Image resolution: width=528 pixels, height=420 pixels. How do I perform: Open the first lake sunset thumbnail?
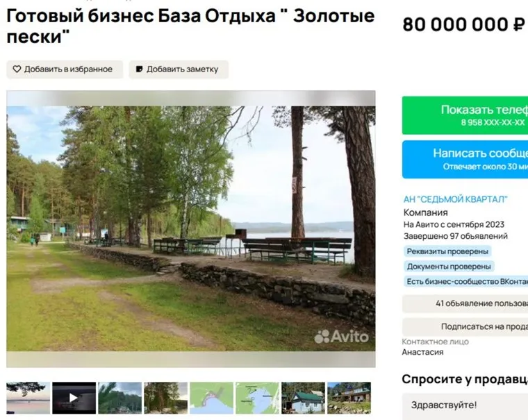point(28,398)
